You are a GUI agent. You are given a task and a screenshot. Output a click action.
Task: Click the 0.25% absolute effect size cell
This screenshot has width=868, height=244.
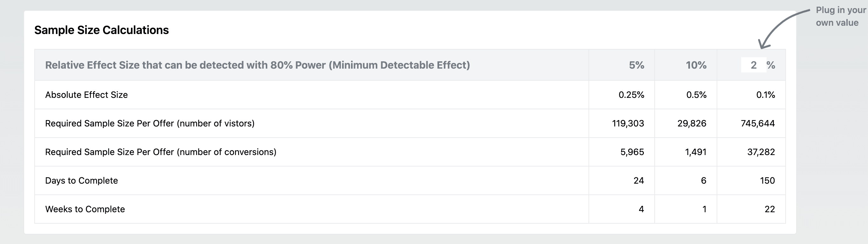[x=631, y=95]
